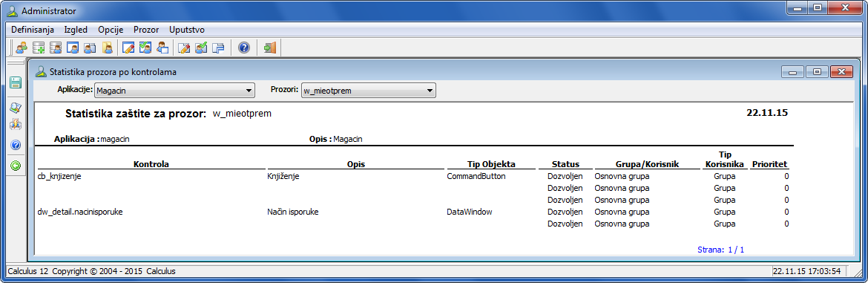The width and height of the screenshot is (868, 283).
Task: Click the DataWindow object type cell
Action: pyautogui.click(x=470, y=212)
